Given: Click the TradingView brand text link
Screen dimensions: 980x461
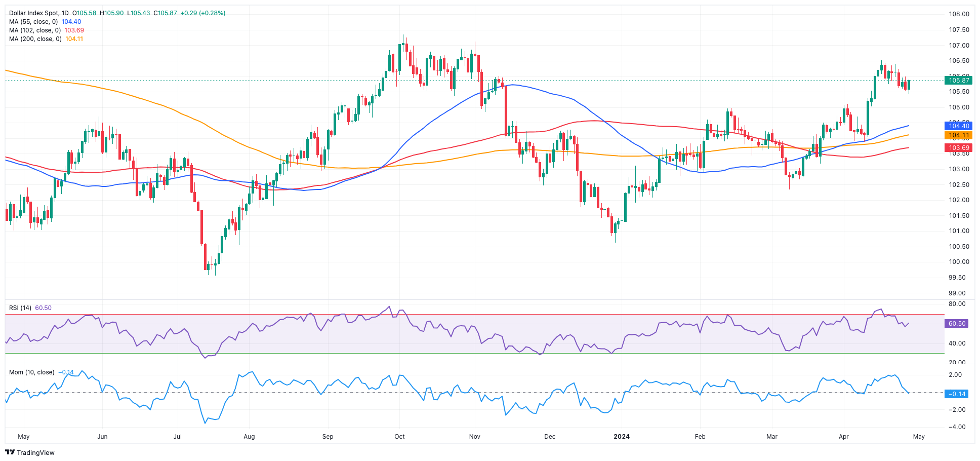Looking at the screenshot, I should coord(35,452).
